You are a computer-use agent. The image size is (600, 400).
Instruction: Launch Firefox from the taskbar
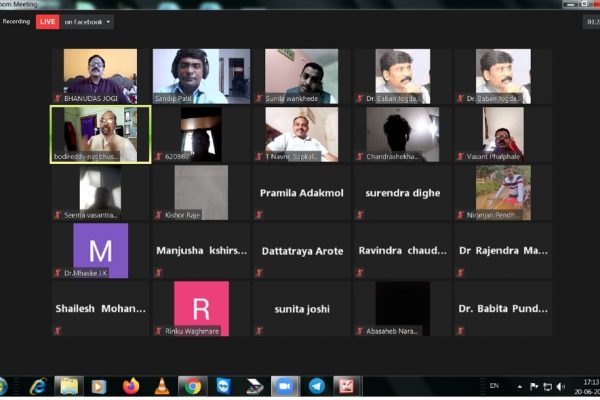coord(130,386)
